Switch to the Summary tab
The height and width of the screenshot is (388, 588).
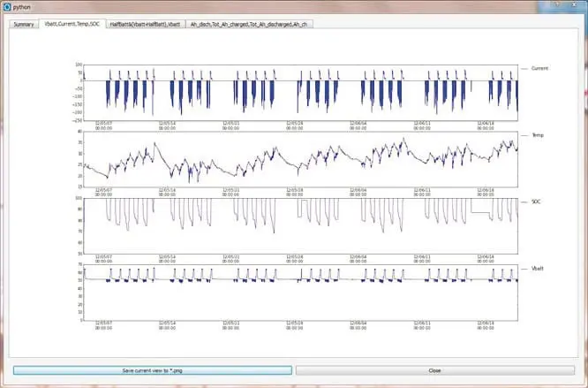24,25
